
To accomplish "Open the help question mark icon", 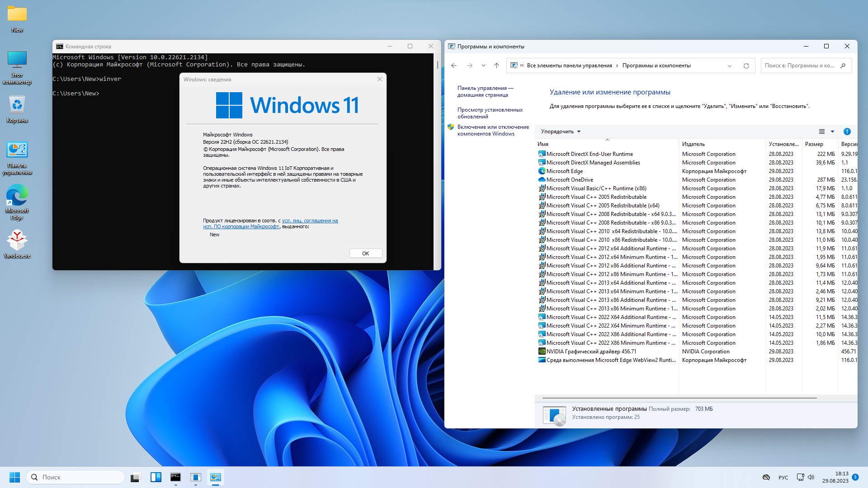I will pyautogui.click(x=847, y=131).
